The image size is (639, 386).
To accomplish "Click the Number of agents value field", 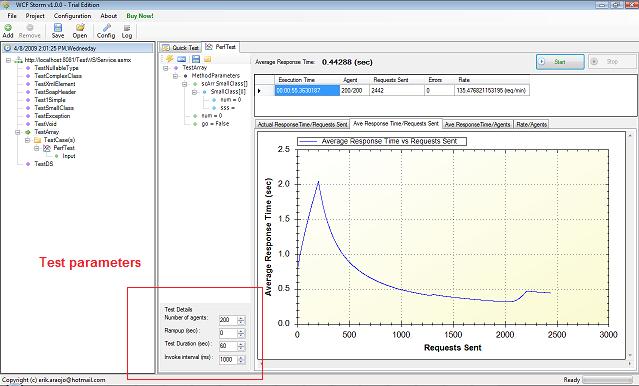I will pyautogui.click(x=227, y=320).
